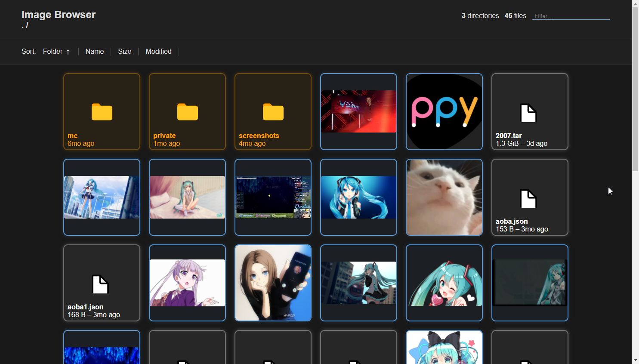The image size is (639, 364).
Task: Sort by Folder
Action: [56, 52]
